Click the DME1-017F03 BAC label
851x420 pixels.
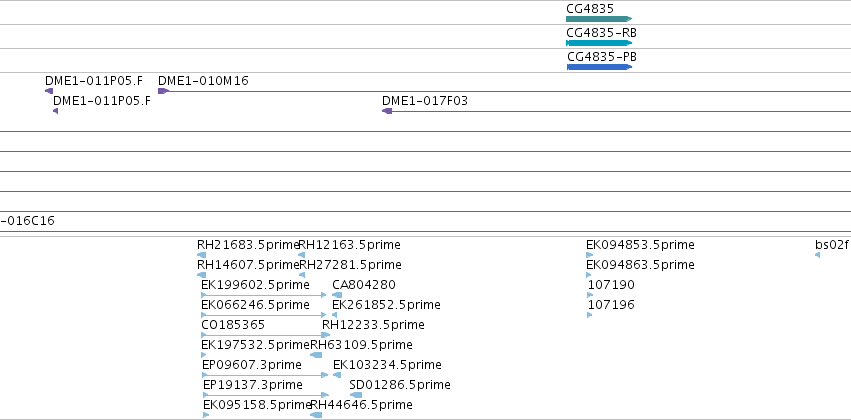point(424,101)
